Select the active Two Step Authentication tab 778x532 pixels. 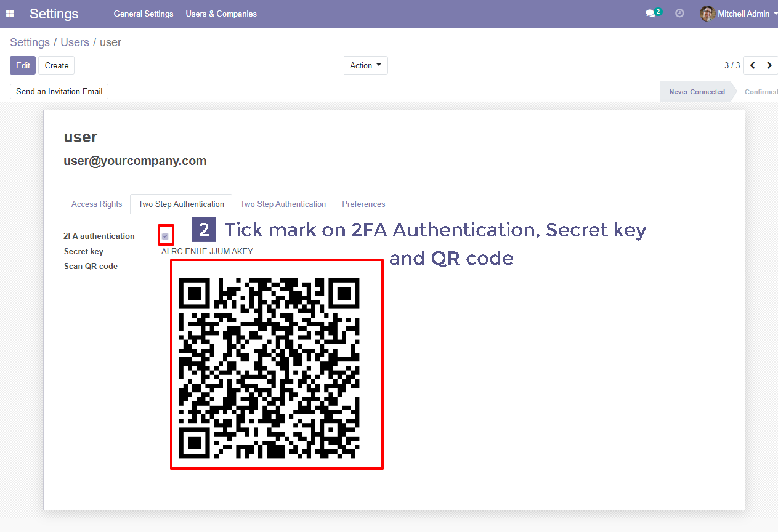pos(181,204)
